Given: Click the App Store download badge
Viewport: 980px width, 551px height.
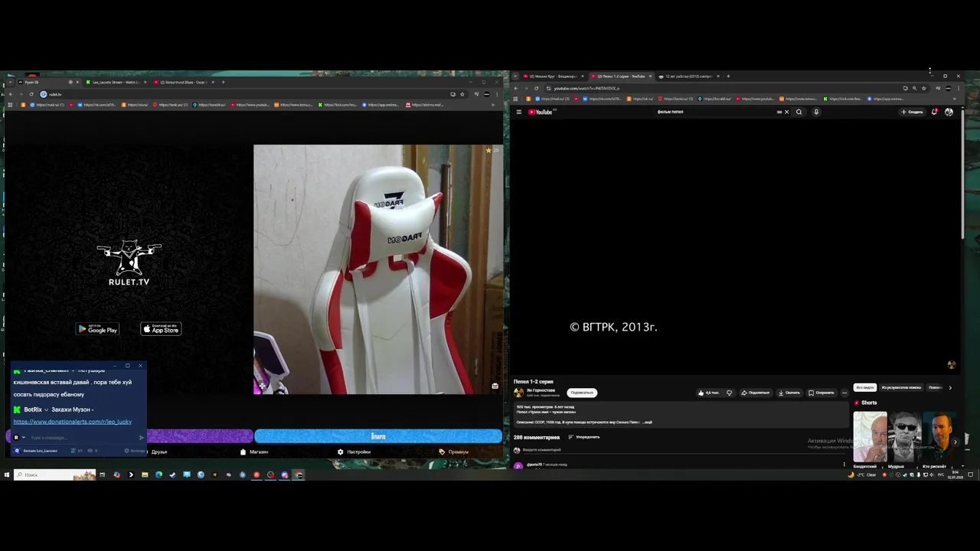Looking at the screenshot, I should 161,329.
